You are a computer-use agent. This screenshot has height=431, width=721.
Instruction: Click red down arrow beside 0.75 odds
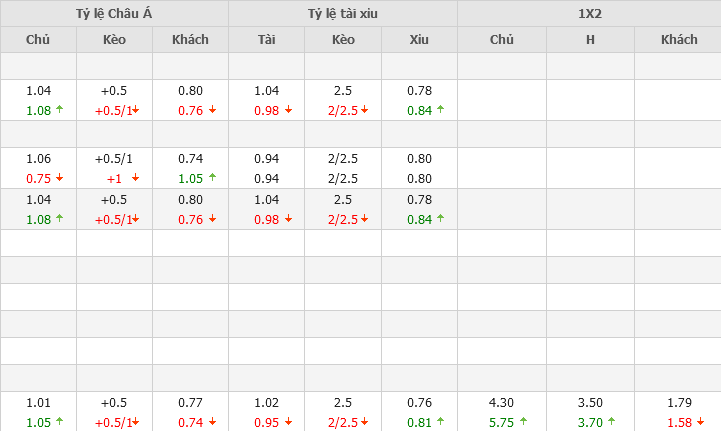click(x=60, y=178)
